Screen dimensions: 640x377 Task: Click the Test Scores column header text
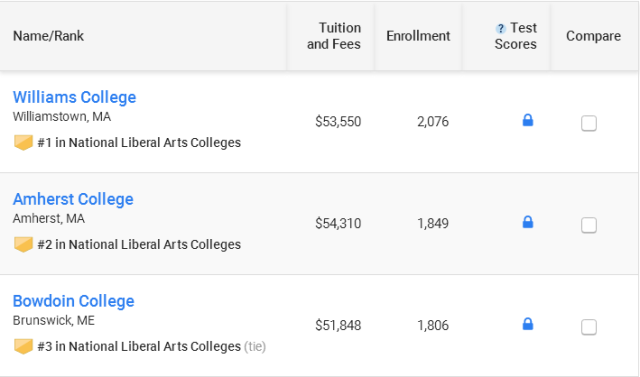(x=516, y=36)
